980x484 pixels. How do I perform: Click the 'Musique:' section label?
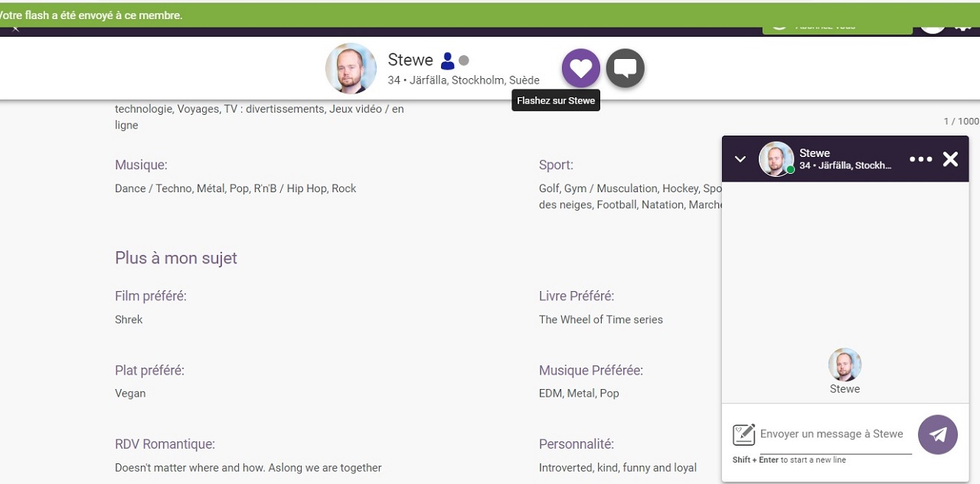(x=141, y=165)
